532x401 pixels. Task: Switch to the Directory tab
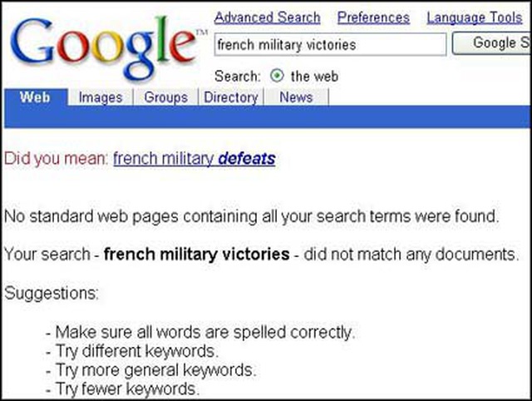pos(231,97)
